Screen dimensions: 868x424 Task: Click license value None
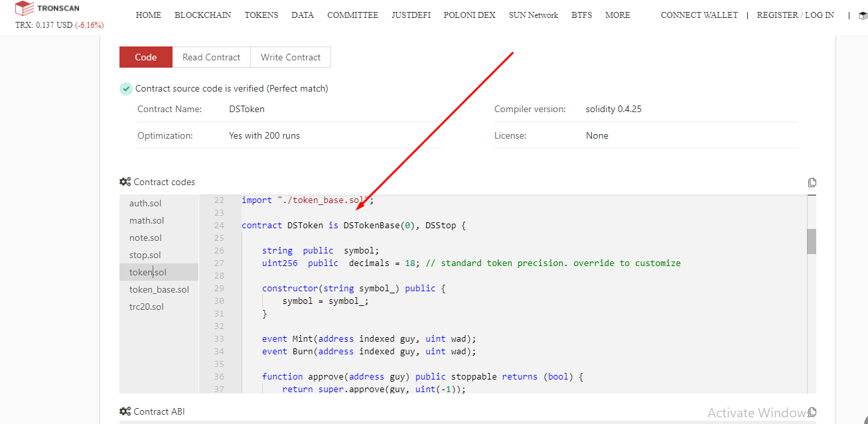[x=597, y=135]
